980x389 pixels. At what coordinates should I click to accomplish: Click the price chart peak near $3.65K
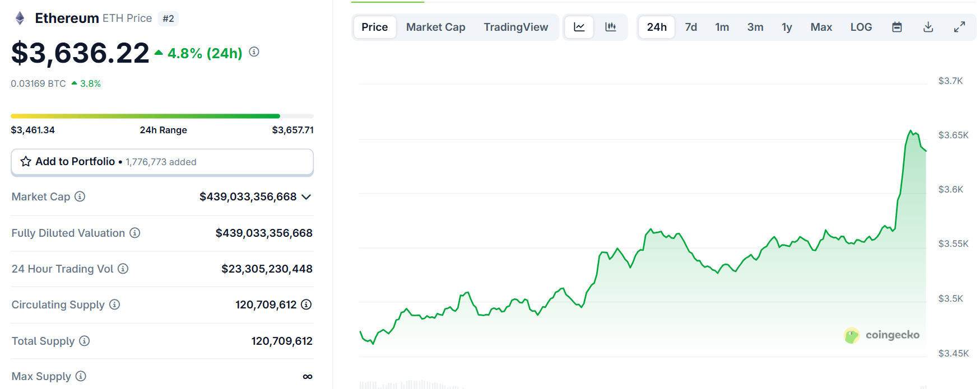(911, 131)
